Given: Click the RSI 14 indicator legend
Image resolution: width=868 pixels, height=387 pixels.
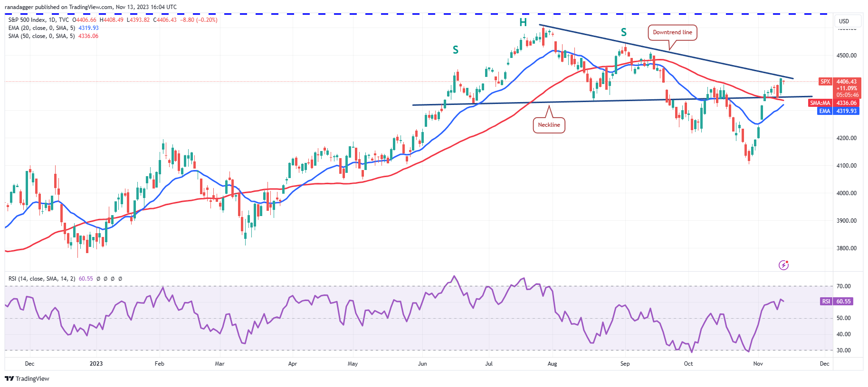Looking at the screenshot, I should click(42, 279).
